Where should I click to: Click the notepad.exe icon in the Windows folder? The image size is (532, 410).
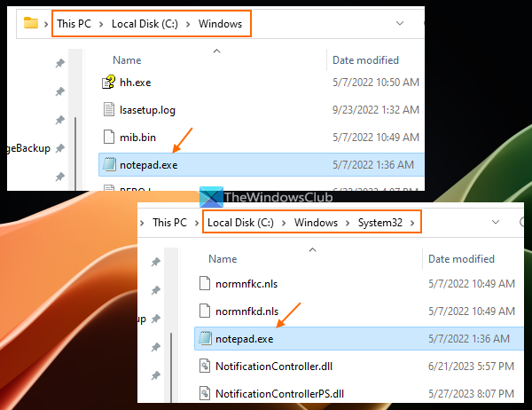click(x=109, y=165)
